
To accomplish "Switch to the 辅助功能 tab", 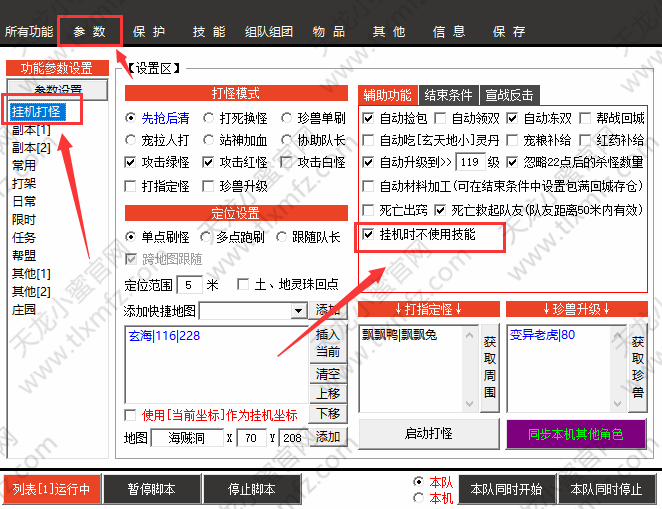I will click(x=388, y=95).
